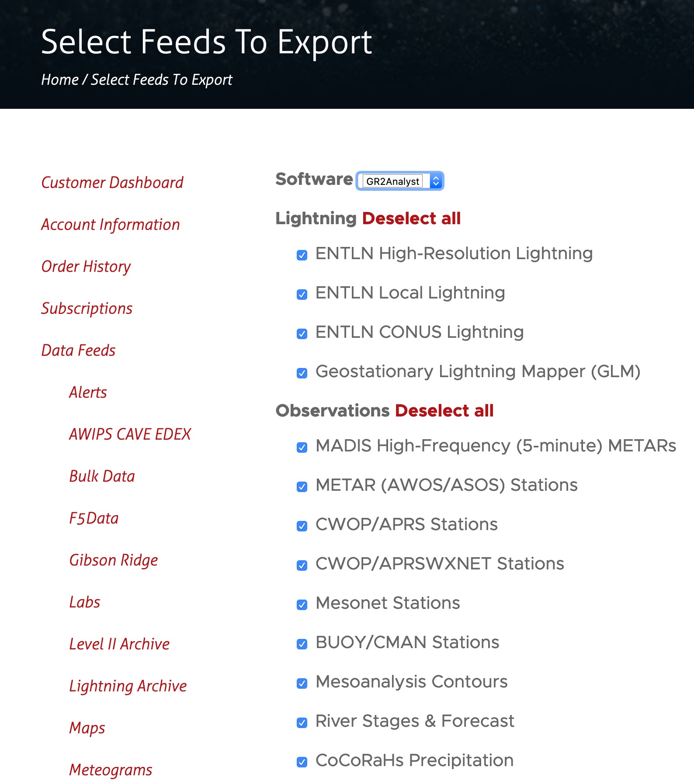694x784 pixels.
Task: Open Level II Archive link
Action: tap(119, 644)
